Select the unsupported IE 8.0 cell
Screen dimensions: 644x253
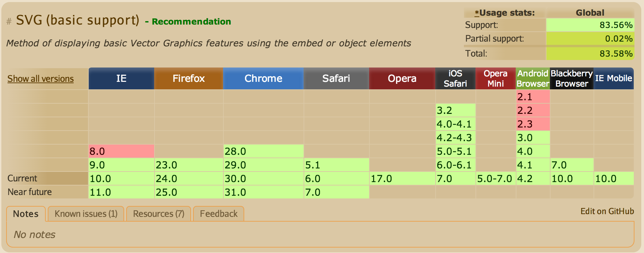(121, 151)
